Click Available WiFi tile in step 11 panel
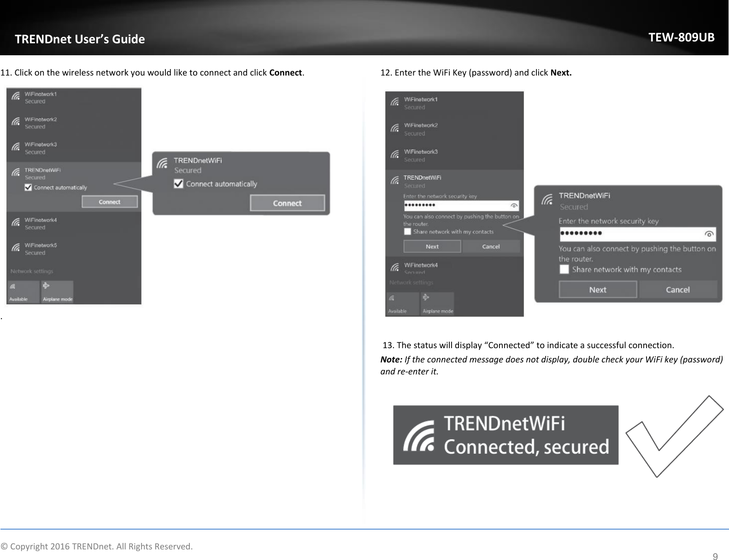 [23, 292]
